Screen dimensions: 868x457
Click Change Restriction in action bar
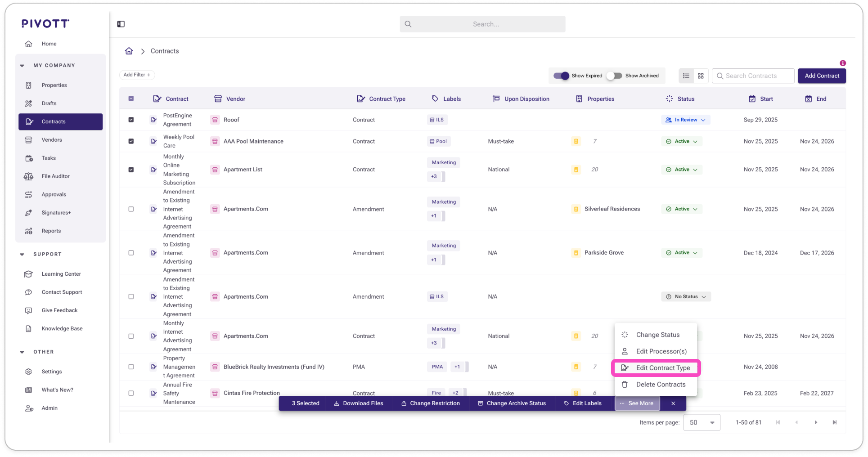[431, 403]
